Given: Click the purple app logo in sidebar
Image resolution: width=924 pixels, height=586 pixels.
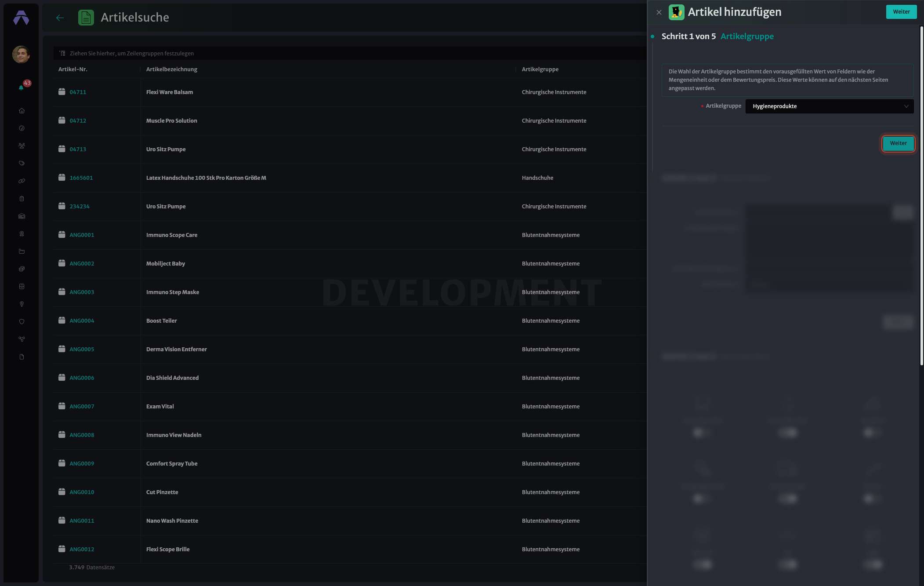Looking at the screenshot, I should pos(21,18).
